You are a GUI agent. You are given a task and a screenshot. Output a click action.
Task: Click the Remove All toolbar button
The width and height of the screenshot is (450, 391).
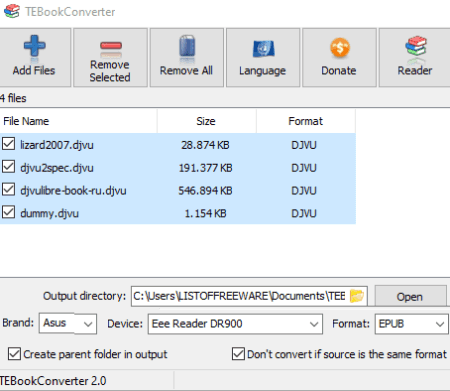tap(187, 57)
